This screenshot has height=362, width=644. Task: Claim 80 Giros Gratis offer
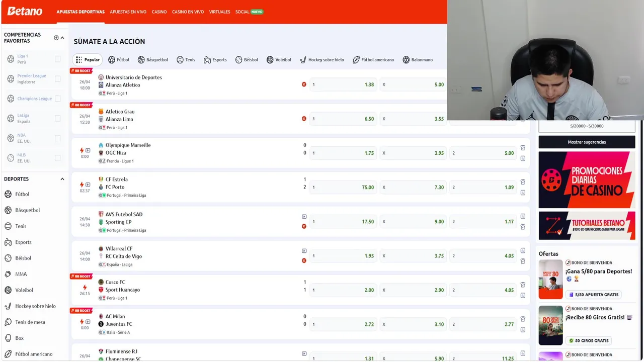pos(588,340)
